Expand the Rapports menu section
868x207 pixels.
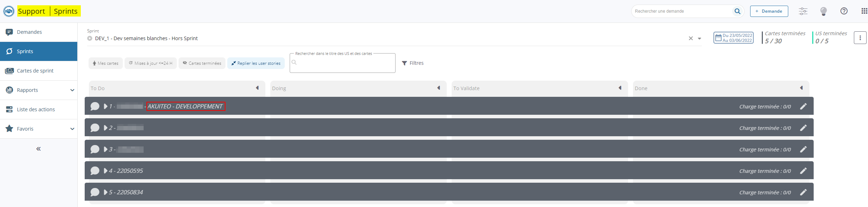72,90
